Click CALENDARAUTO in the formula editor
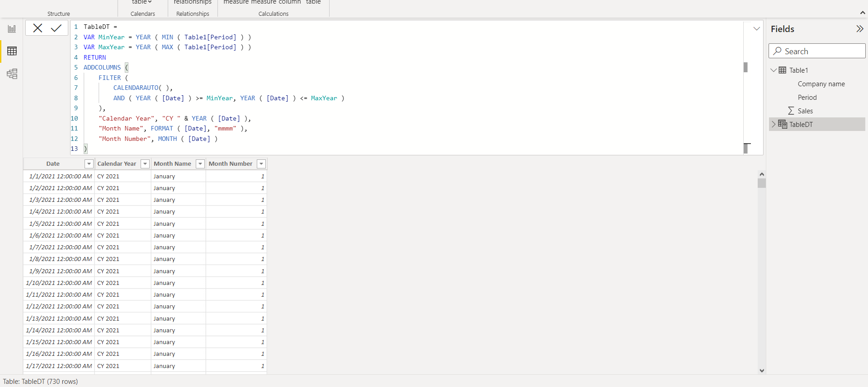Screen dimensions: 868x387 136,88
